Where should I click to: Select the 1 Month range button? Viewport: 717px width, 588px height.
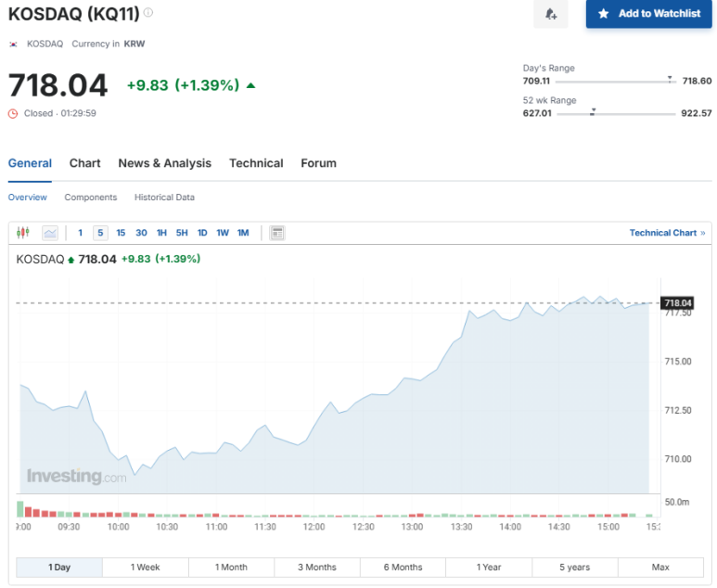click(x=231, y=568)
